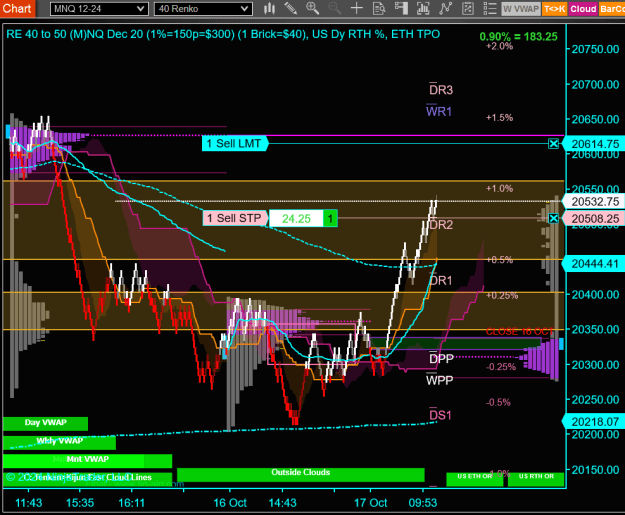This screenshot has height=515, width=625.
Task: Click the -0.5% level label
Action: (498, 402)
